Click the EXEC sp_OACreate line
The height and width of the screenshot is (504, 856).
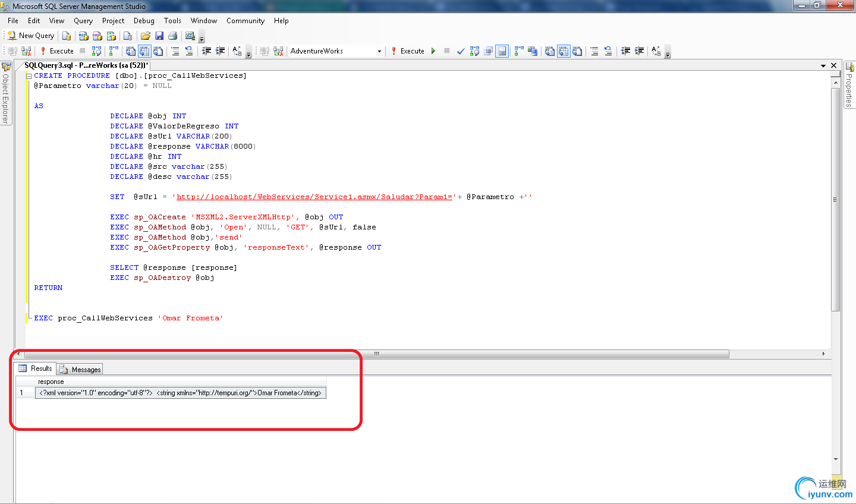tap(226, 217)
